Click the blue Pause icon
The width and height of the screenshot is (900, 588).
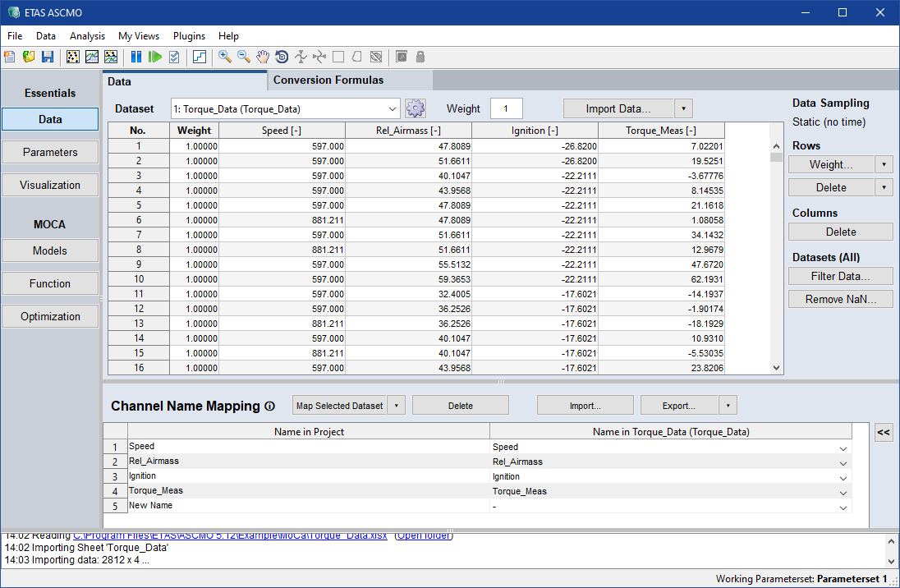(136, 57)
